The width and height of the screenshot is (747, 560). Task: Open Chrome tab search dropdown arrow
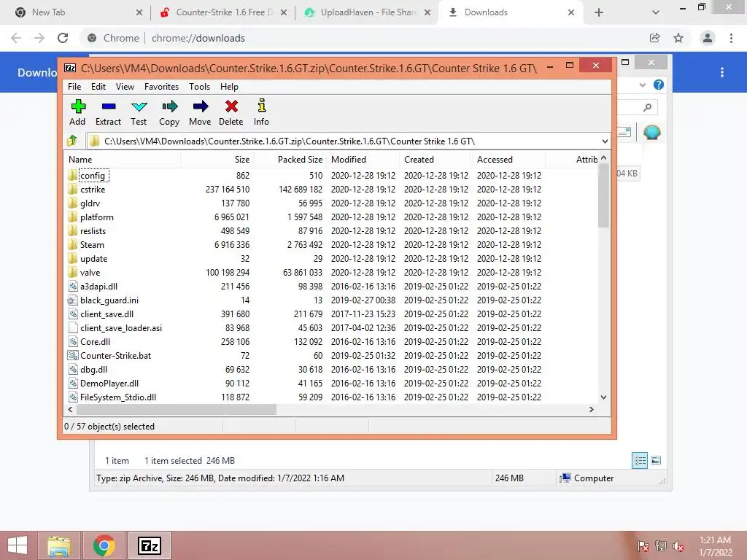pyautogui.click(x=656, y=12)
